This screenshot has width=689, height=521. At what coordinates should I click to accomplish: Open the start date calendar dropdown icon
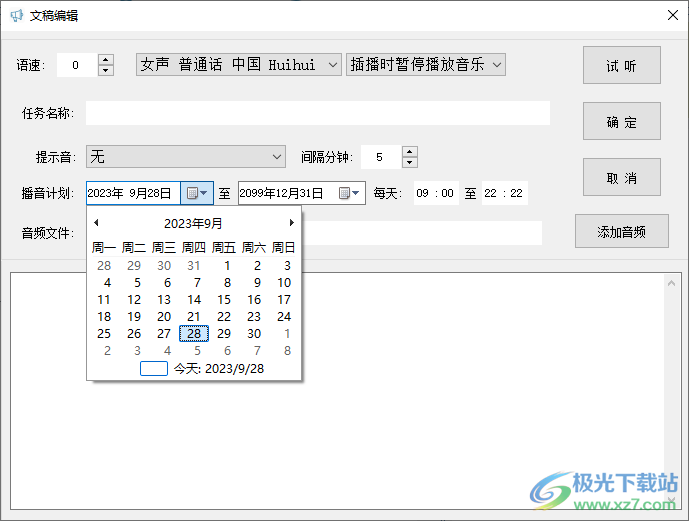[x=197, y=193]
